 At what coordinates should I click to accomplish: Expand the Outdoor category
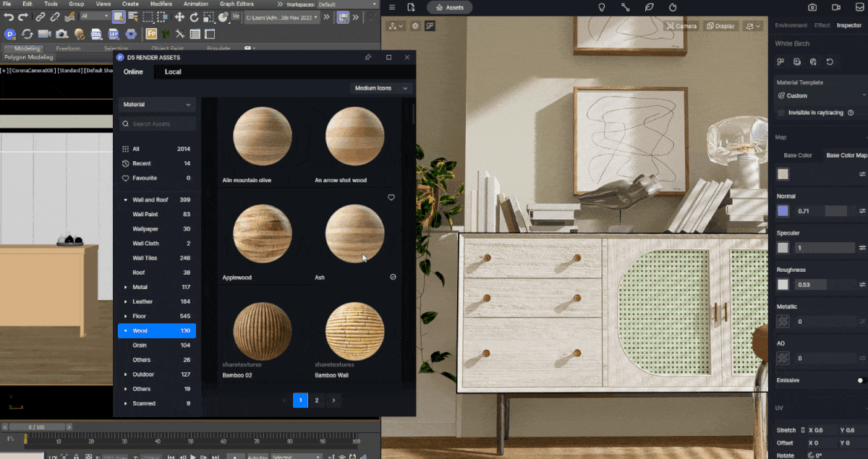pyautogui.click(x=126, y=374)
